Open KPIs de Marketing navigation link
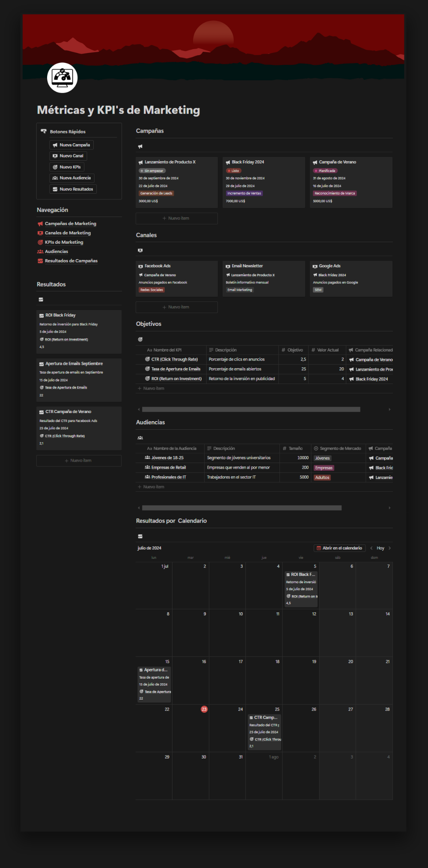 coord(64,242)
